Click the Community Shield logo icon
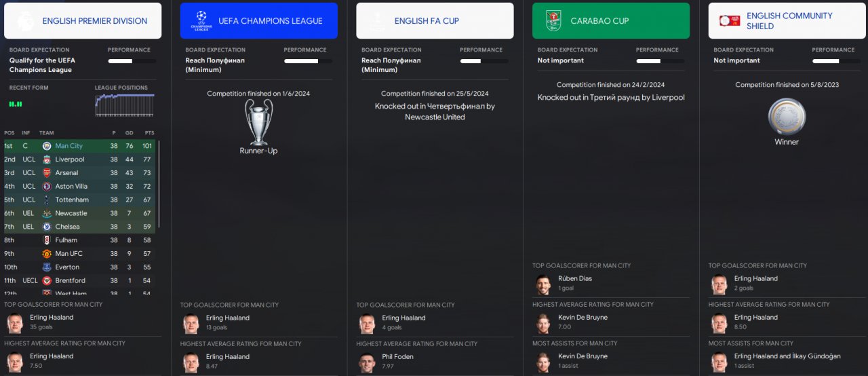The image size is (868, 376). point(729,20)
